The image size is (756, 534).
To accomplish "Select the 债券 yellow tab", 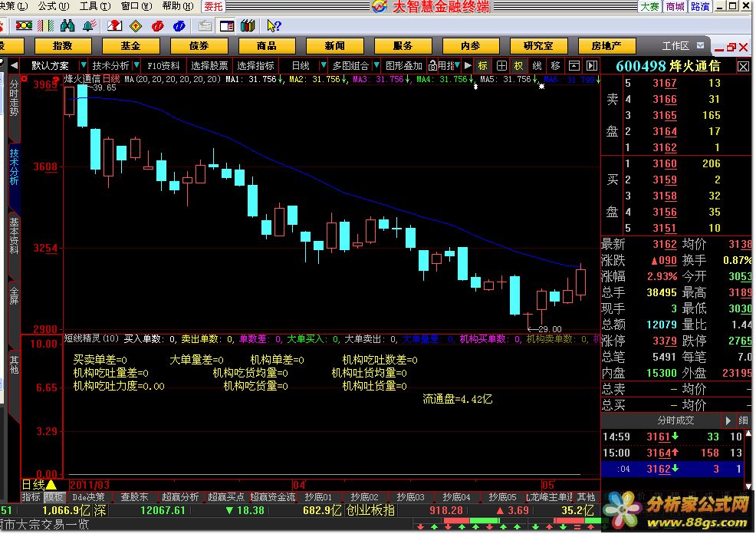I will coord(199,46).
